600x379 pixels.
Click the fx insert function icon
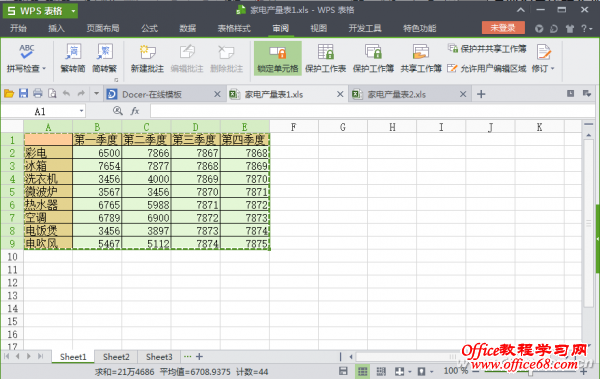[135, 111]
